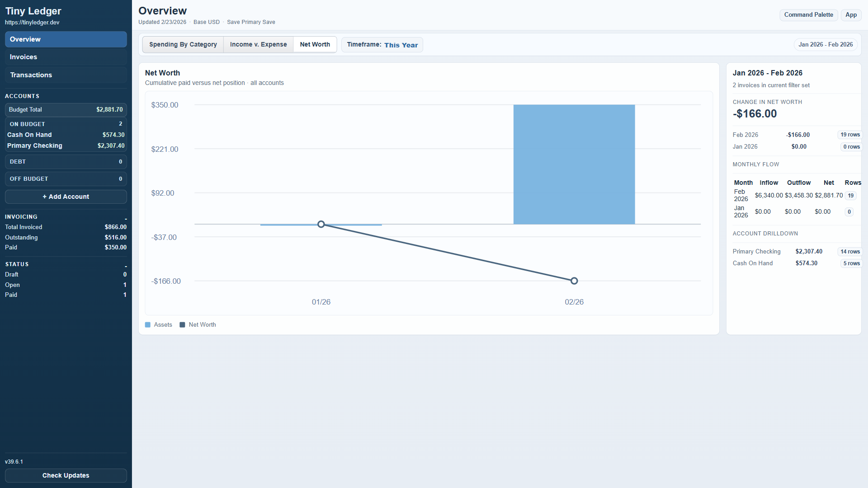Click the Feb 2026 net worth data point
The image size is (868, 488).
[x=574, y=281]
